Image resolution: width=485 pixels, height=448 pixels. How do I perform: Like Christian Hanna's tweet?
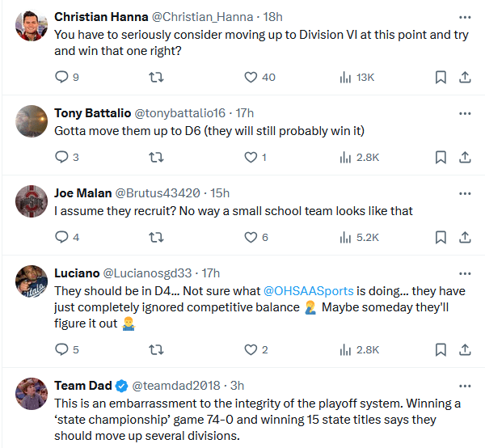click(x=251, y=77)
